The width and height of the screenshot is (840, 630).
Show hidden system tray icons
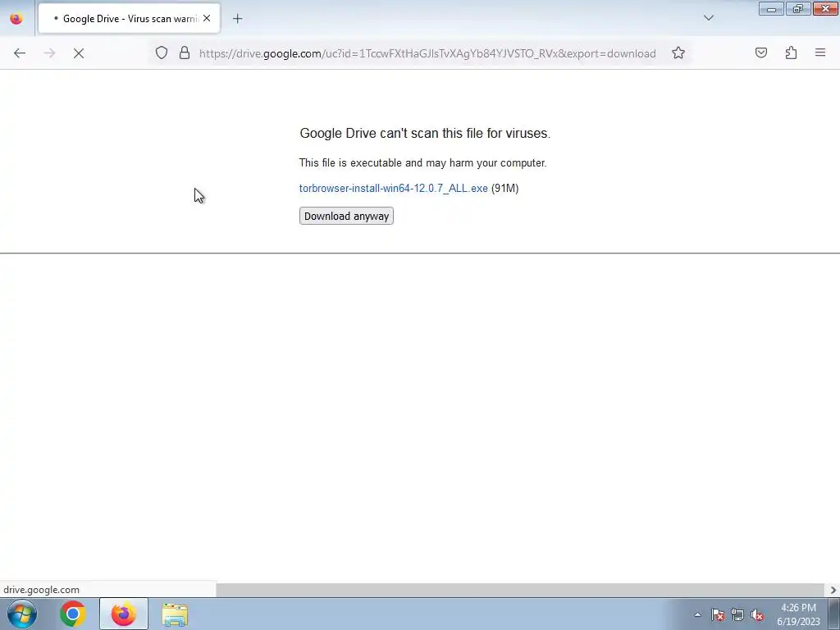[x=697, y=614]
